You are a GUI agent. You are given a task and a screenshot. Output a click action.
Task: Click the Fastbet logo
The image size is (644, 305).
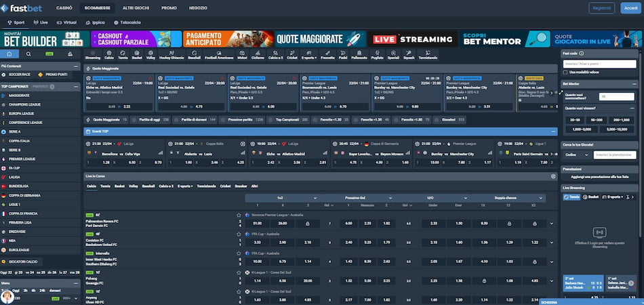pos(22,8)
